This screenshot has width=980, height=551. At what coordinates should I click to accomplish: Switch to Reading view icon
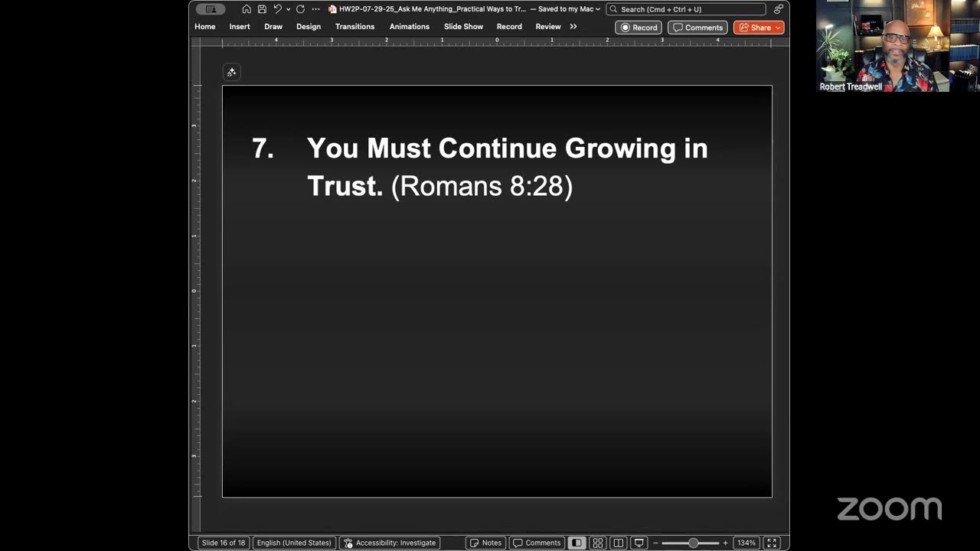[619, 543]
